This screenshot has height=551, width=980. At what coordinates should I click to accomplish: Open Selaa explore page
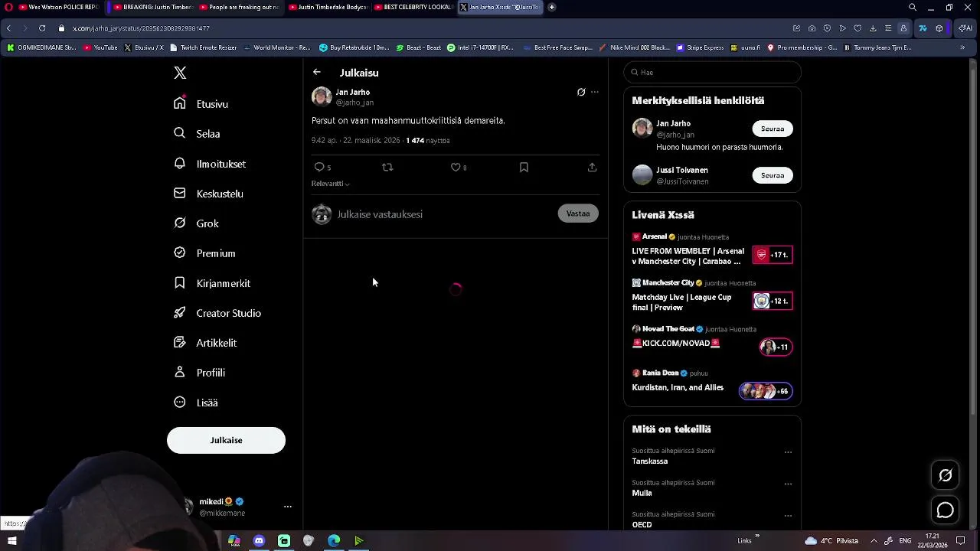click(198, 133)
